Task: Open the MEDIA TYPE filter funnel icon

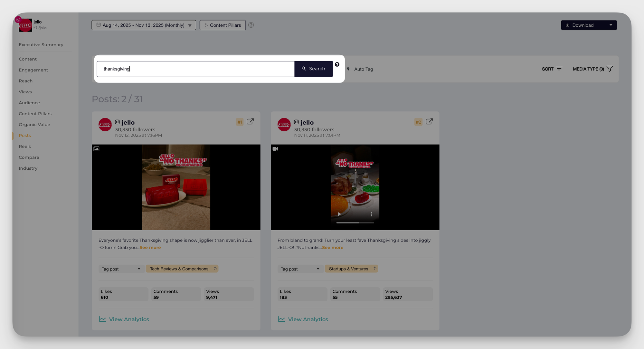Action: coord(610,69)
